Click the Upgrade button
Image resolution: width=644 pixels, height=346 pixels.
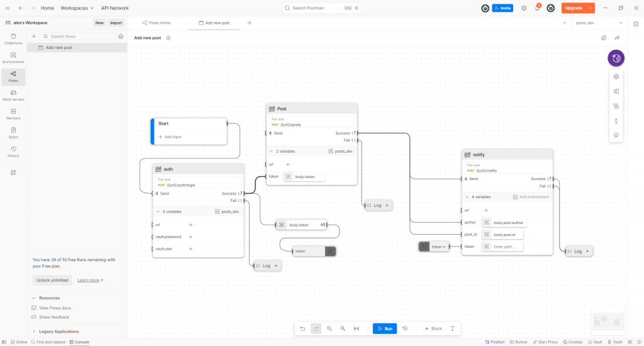574,8
